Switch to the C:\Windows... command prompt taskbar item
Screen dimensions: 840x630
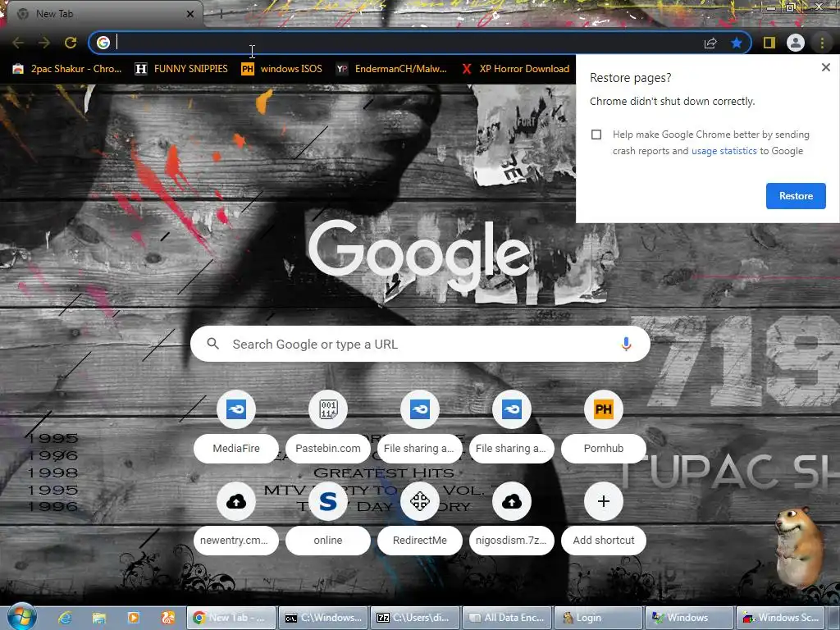pos(323,618)
